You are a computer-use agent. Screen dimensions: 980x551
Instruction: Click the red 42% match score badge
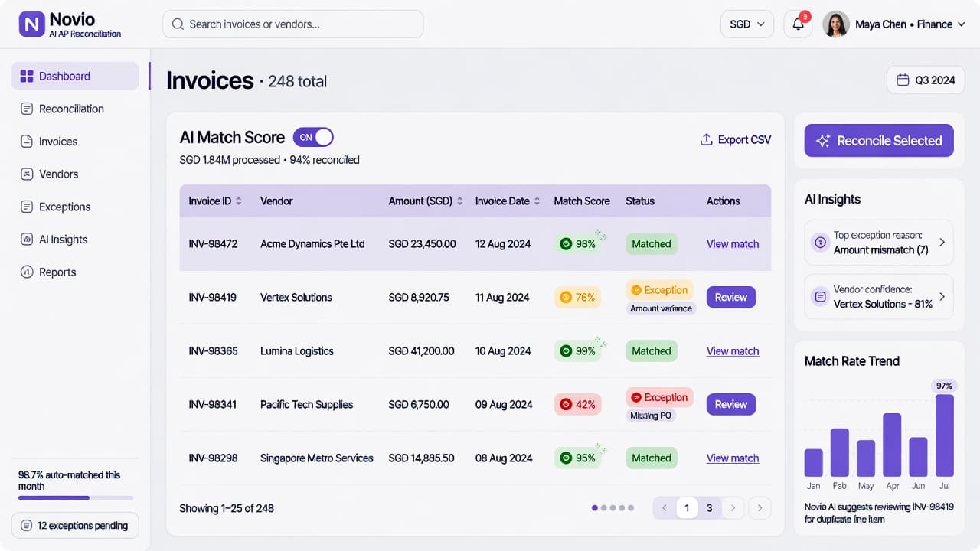click(578, 405)
